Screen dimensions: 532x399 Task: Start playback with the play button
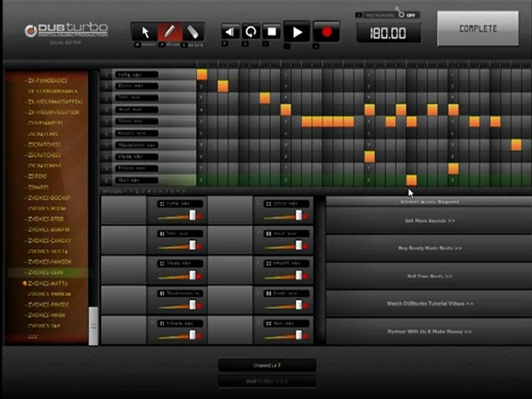coord(297,32)
